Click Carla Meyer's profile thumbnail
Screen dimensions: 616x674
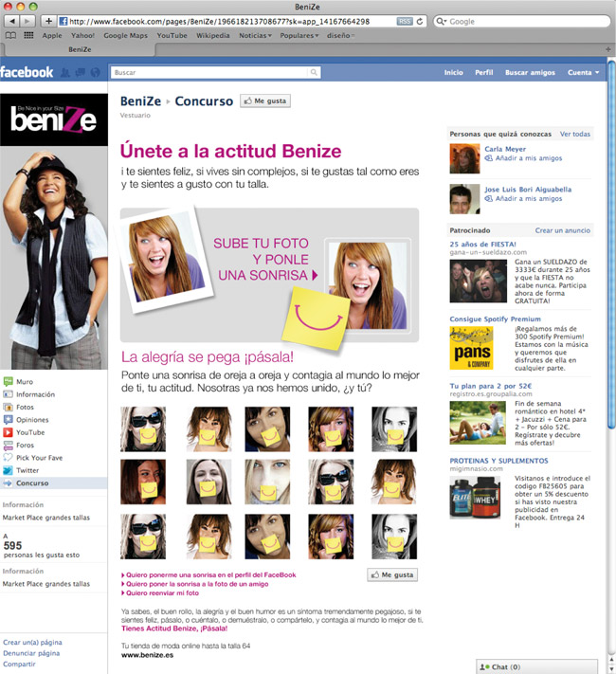(x=464, y=158)
